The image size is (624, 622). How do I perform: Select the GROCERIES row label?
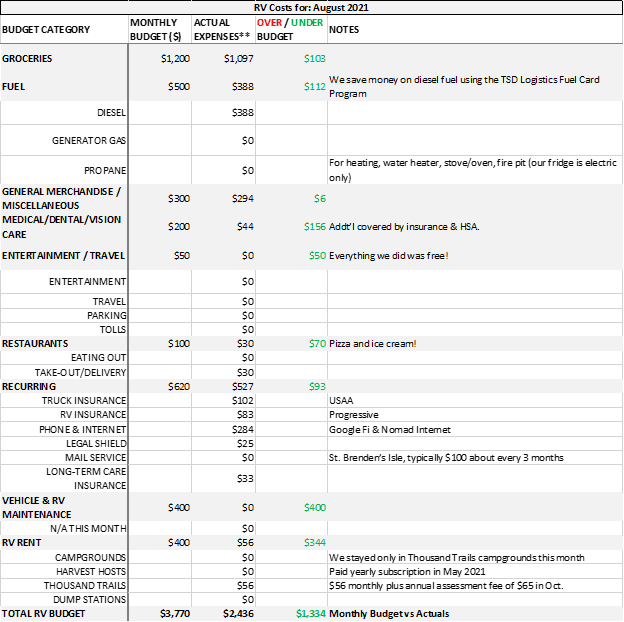click(x=28, y=59)
